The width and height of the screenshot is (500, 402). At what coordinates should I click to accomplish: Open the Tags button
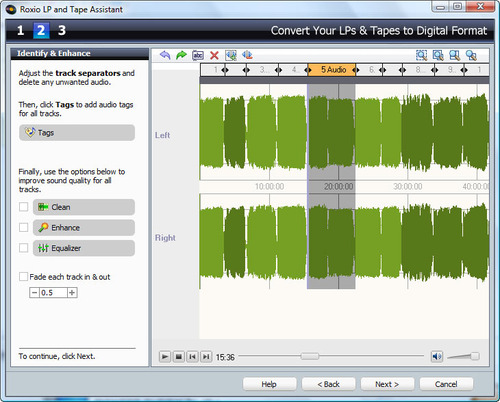pyautogui.click(x=77, y=133)
